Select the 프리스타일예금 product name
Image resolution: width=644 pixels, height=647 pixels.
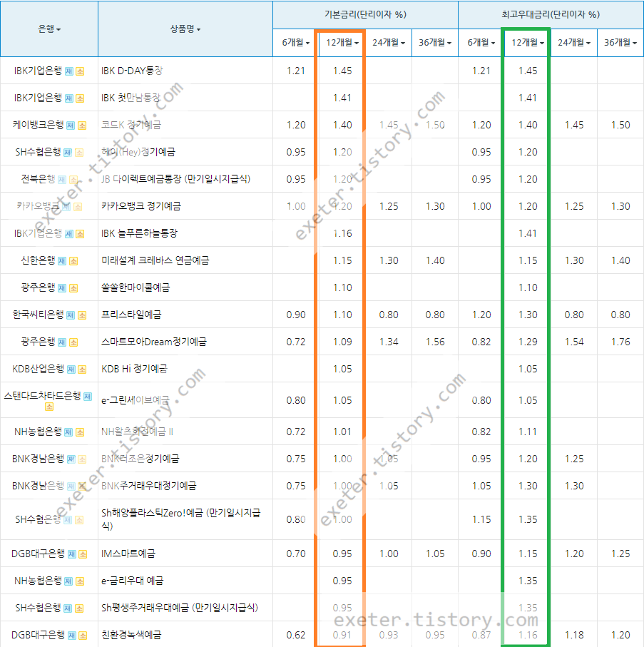pos(131,315)
